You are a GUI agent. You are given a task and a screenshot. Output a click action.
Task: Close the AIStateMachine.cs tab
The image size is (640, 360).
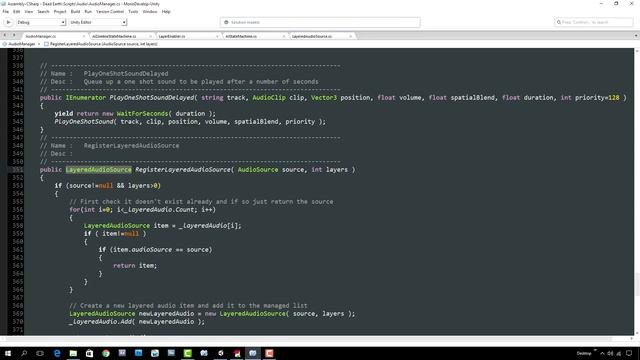[x=284, y=36]
